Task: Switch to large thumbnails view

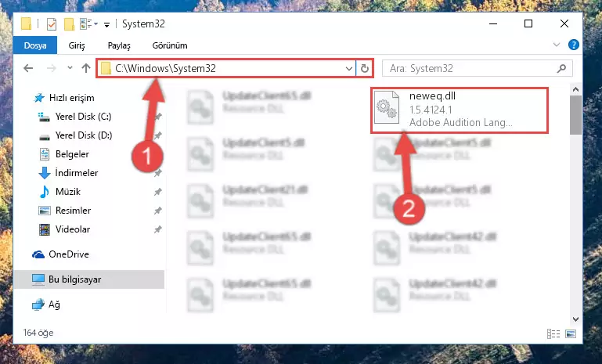Action: (571, 333)
